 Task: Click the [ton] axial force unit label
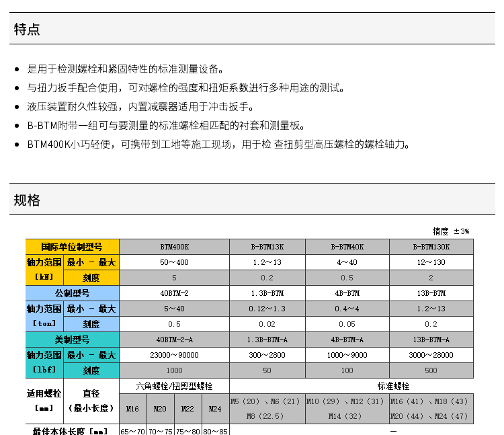44,323
